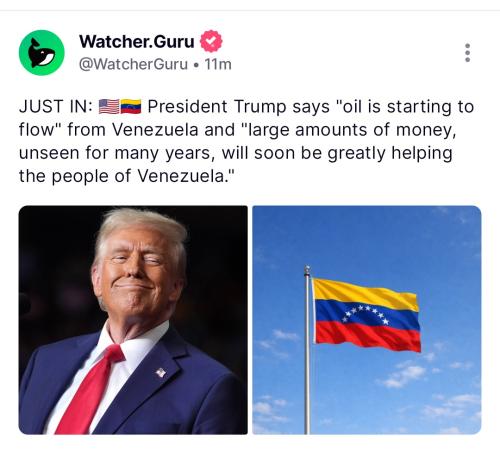Viewport: 500px width, 455px height.
Task: Click the US flag emoji
Action: (109, 107)
